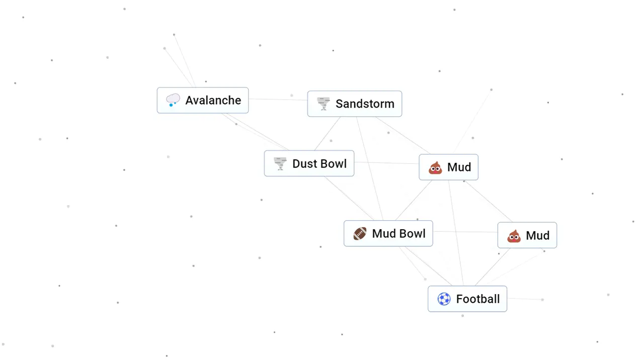Click the tornado icon on the Dust Bowl node
Image resolution: width=644 pixels, height=362 pixels.
[280, 163]
